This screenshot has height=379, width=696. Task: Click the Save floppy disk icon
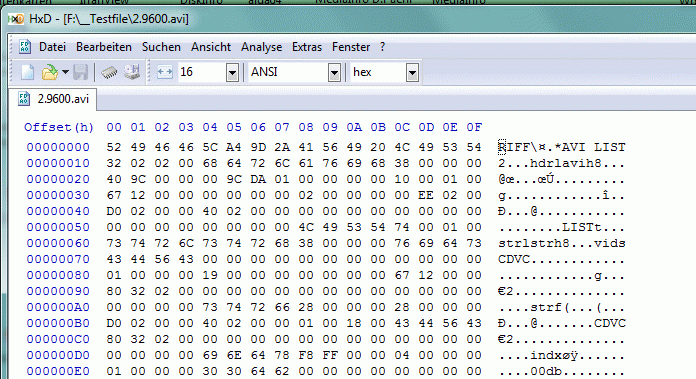80,72
